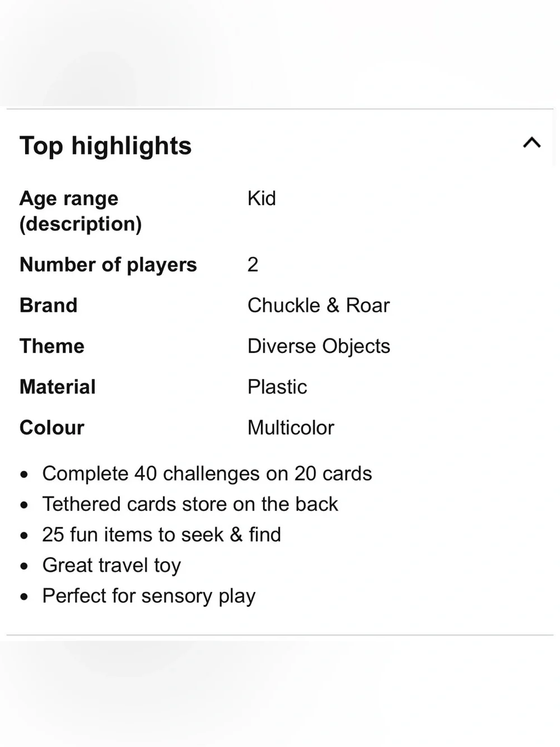
Task: Click the Top highlights heading
Action: [x=105, y=146]
